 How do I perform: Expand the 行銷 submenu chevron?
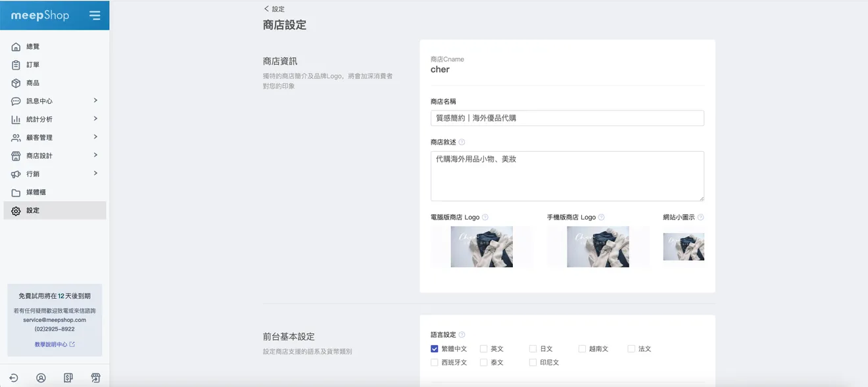tap(95, 173)
